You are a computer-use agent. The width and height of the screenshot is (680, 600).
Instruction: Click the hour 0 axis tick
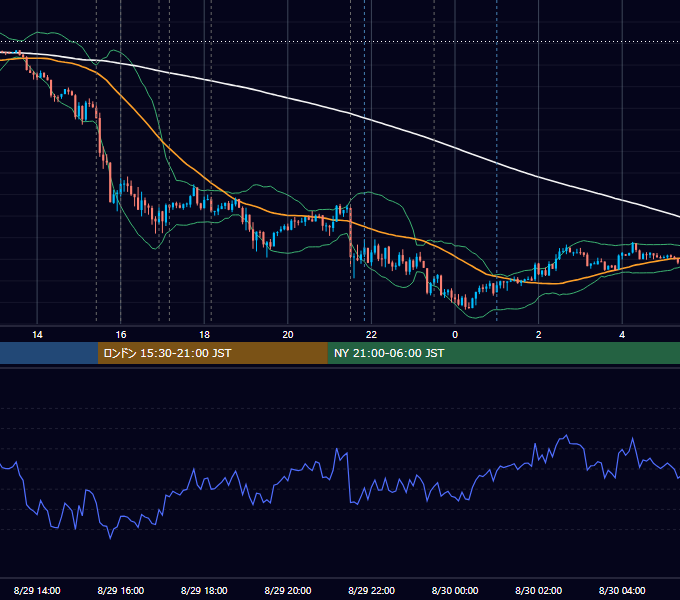[x=455, y=335]
